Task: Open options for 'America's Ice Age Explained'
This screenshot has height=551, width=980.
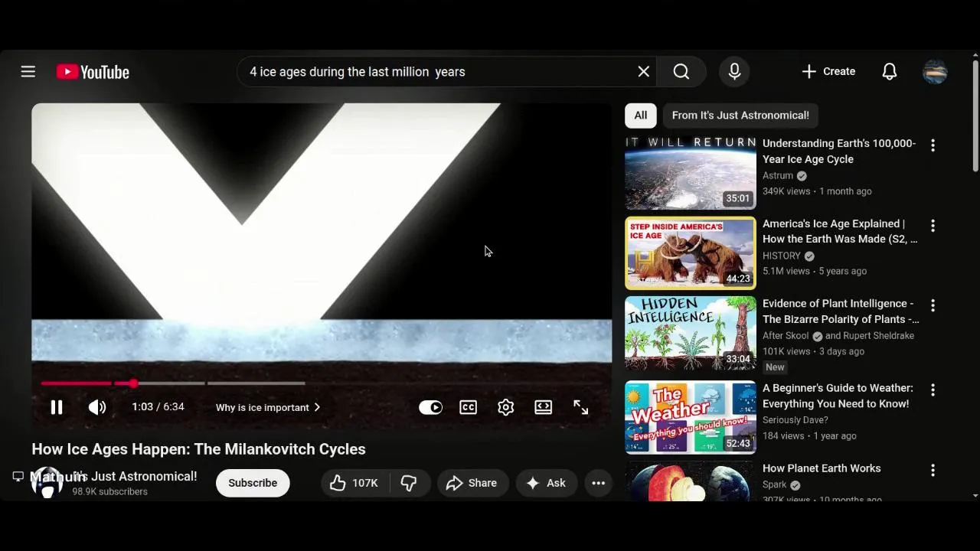Action: (x=933, y=226)
